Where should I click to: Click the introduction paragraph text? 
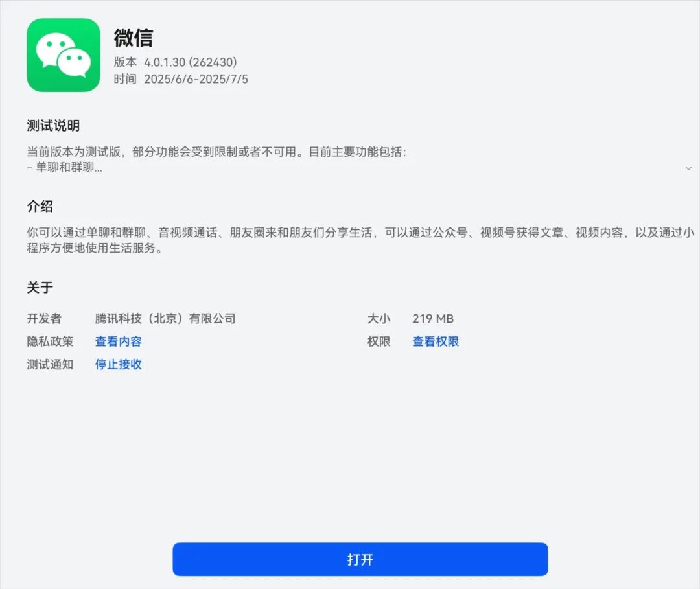360,240
